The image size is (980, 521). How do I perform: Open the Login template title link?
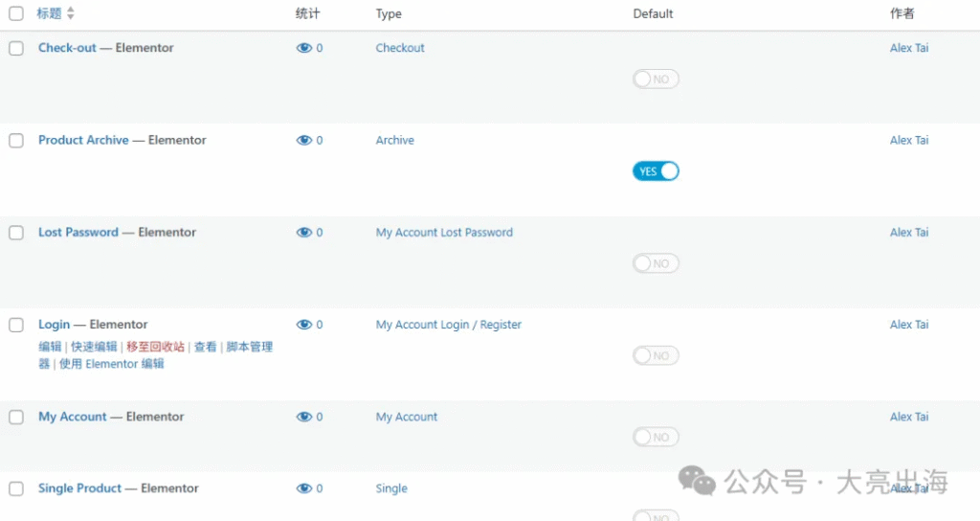coord(54,325)
